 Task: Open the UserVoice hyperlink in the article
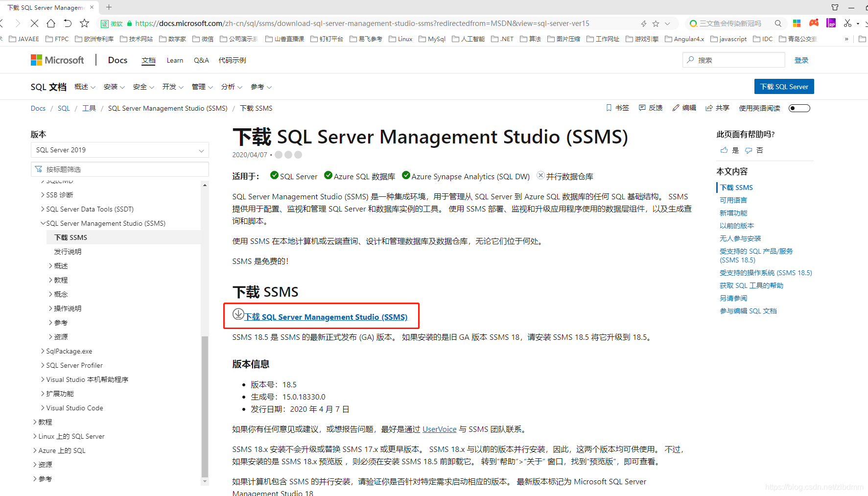pyautogui.click(x=439, y=429)
